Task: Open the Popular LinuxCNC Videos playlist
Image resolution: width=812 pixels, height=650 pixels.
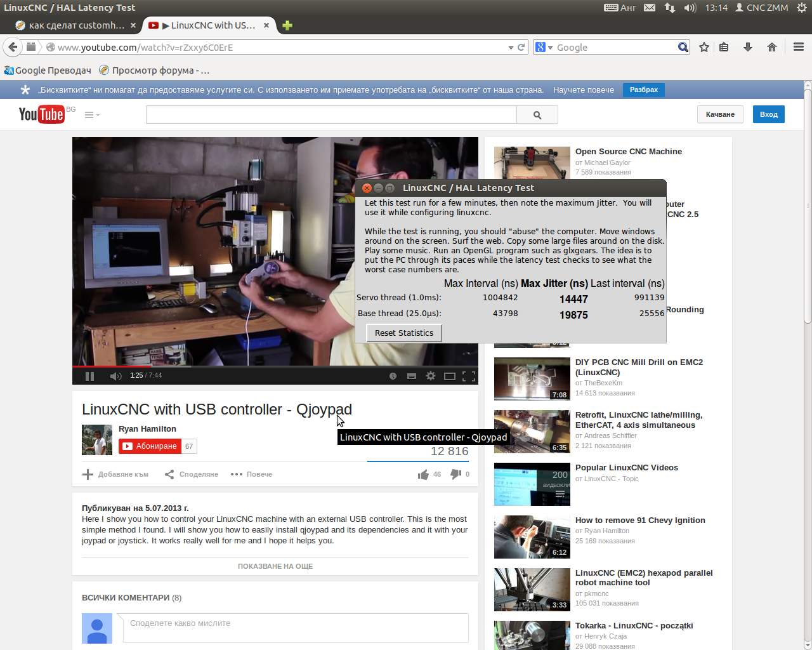Action: click(627, 468)
